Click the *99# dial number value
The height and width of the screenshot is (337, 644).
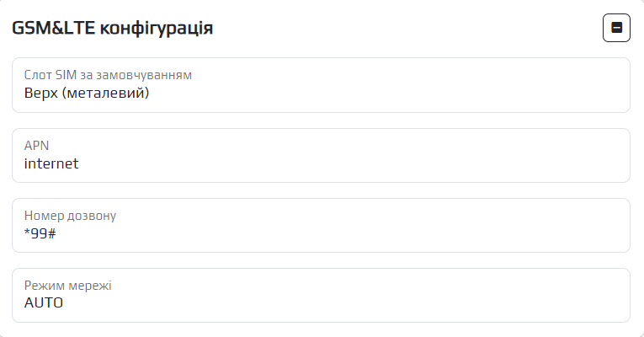point(40,233)
